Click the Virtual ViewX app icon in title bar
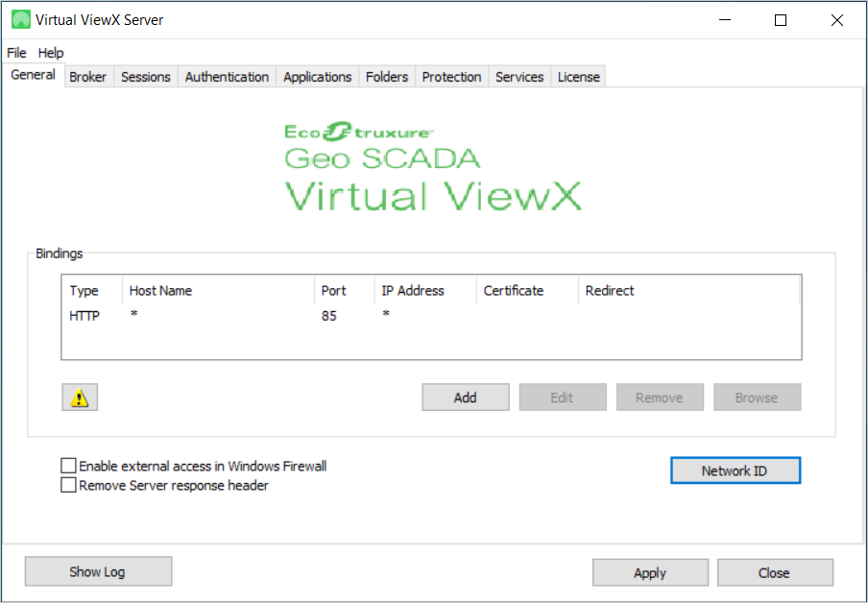The height and width of the screenshot is (603, 868). coord(20,19)
